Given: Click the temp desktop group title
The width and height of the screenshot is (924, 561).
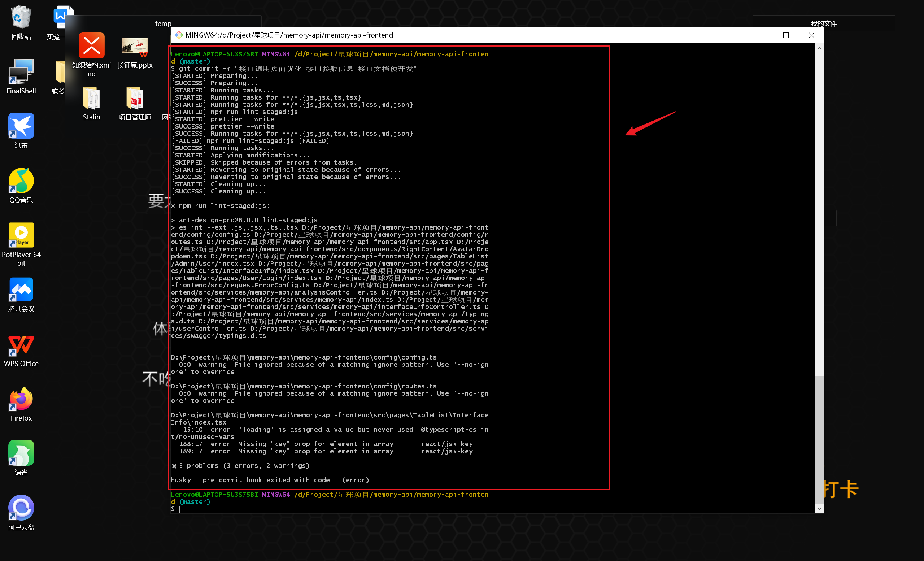Looking at the screenshot, I should [163, 23].
